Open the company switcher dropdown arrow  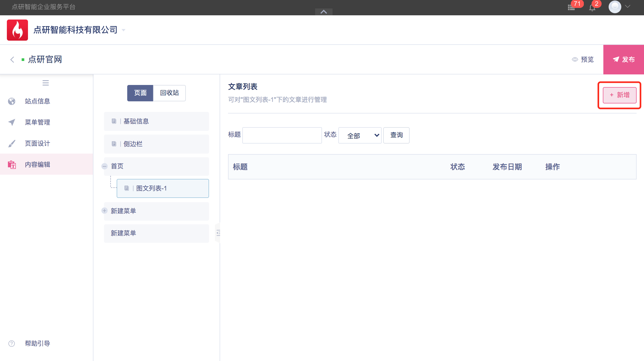(x=124, y=30)
